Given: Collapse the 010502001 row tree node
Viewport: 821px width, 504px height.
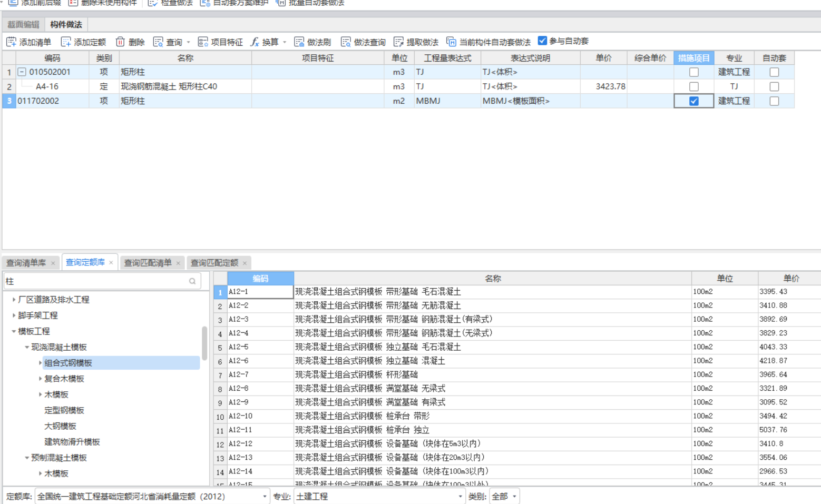Looking at the screenshot, I should [22, 72].
